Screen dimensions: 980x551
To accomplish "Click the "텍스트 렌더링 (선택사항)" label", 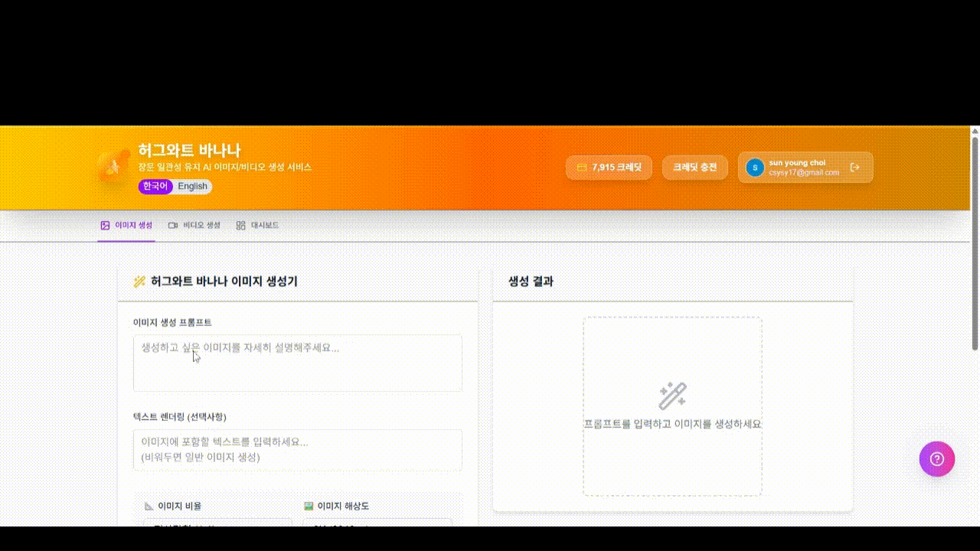I will [180, 417].
